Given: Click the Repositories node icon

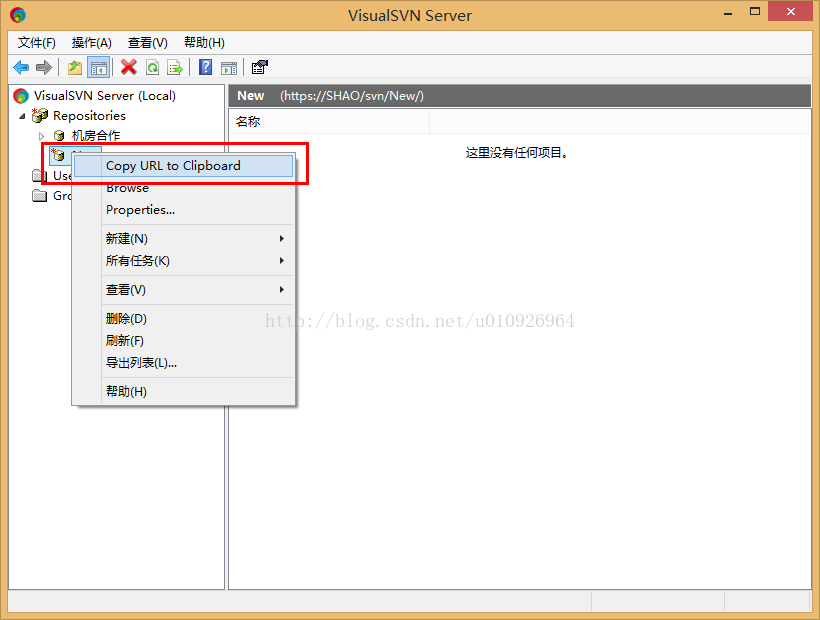Looking at the screenshot, I should click(x=40, y=115).
